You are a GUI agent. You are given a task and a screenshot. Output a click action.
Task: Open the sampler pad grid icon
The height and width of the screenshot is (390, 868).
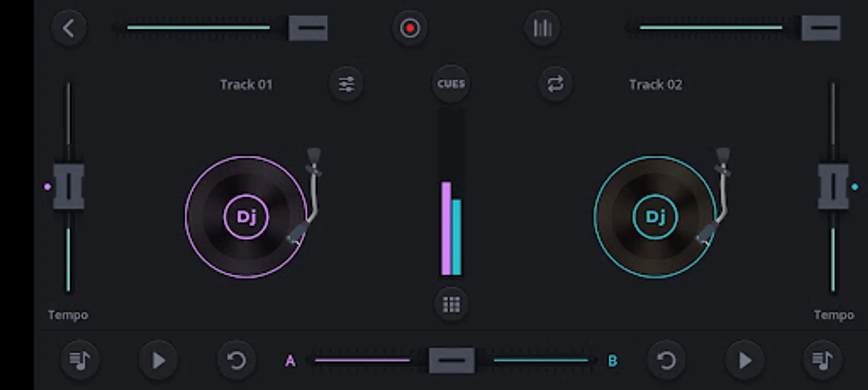click(x=451, y=305)
